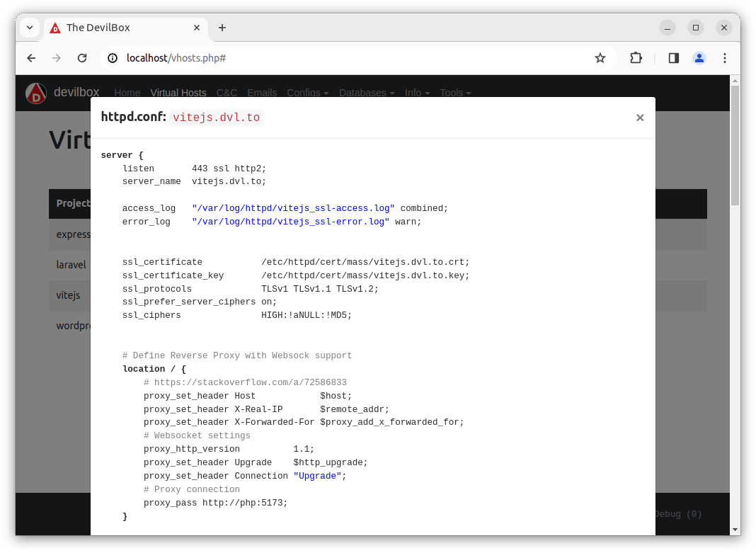756x553 pixels.
Task: Bookmark this page with star icon
Action: pyautogui.click(x=600, y=58)
